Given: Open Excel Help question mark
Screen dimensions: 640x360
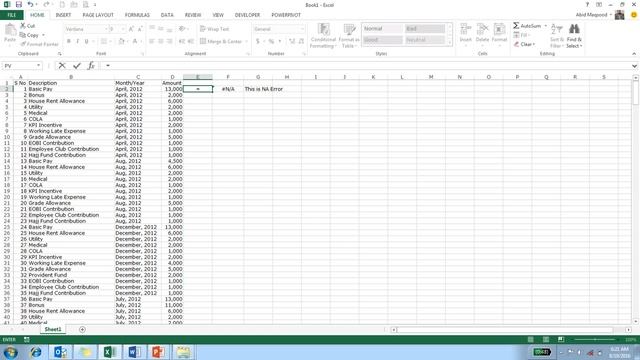Looking at the screenshot, I should [x=587, y=4].
